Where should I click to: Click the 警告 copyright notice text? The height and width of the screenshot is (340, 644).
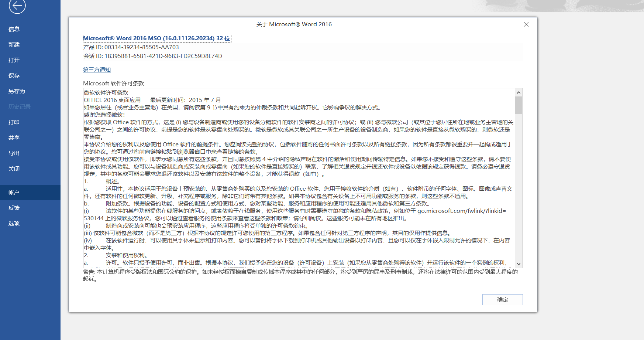tap(300, 275)
